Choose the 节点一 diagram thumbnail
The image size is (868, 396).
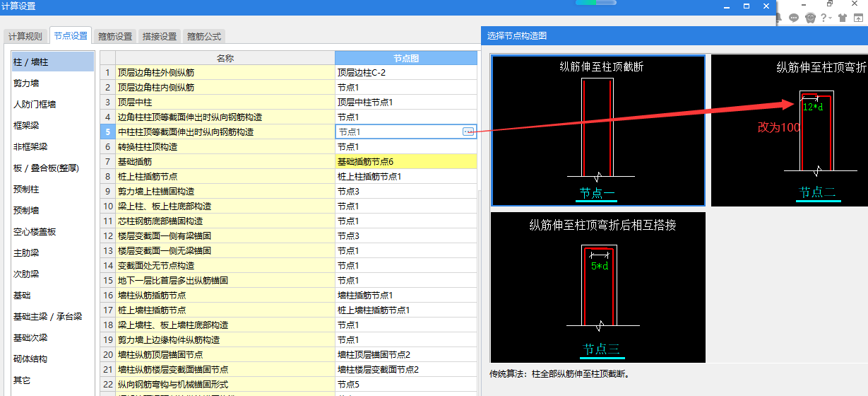[598, 131]
